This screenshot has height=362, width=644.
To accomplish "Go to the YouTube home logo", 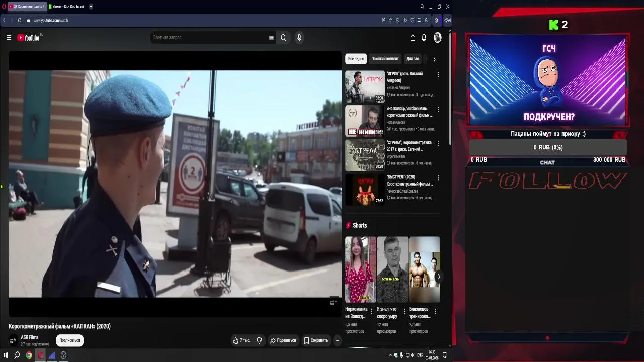I will coord(28,38).
